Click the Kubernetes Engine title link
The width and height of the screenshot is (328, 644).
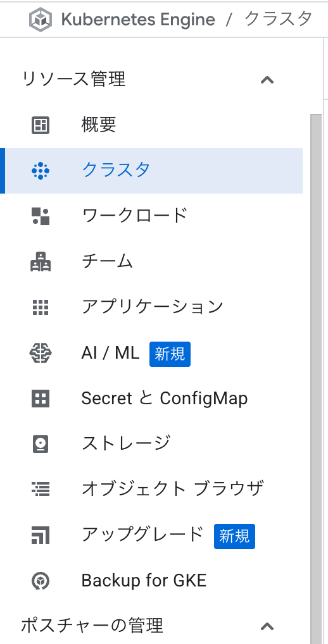point(138,20)
